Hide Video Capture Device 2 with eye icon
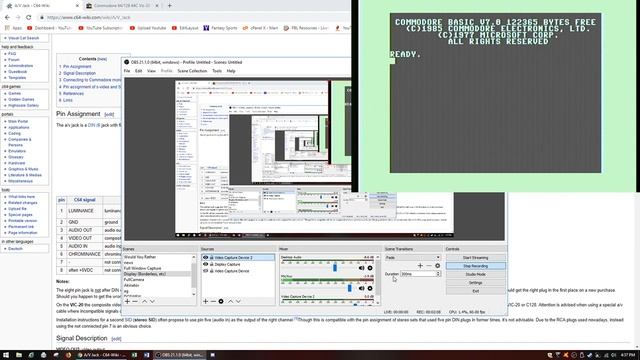 tap(205, 258)
